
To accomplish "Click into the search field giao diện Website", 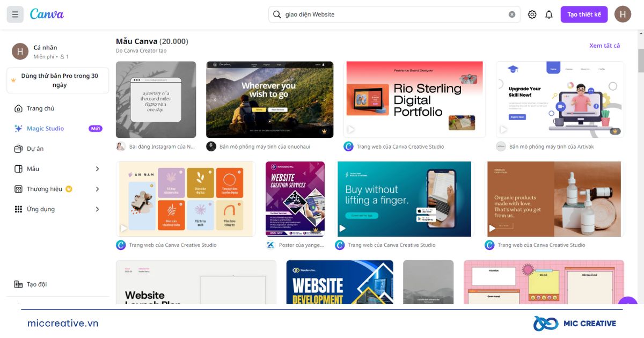I will pyautogui.click(x=394, y=14).
